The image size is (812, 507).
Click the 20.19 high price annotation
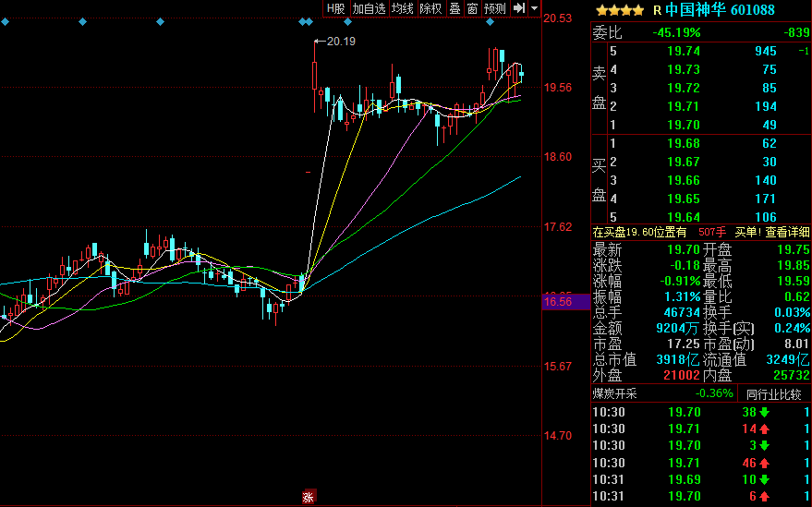pos(340,41)
